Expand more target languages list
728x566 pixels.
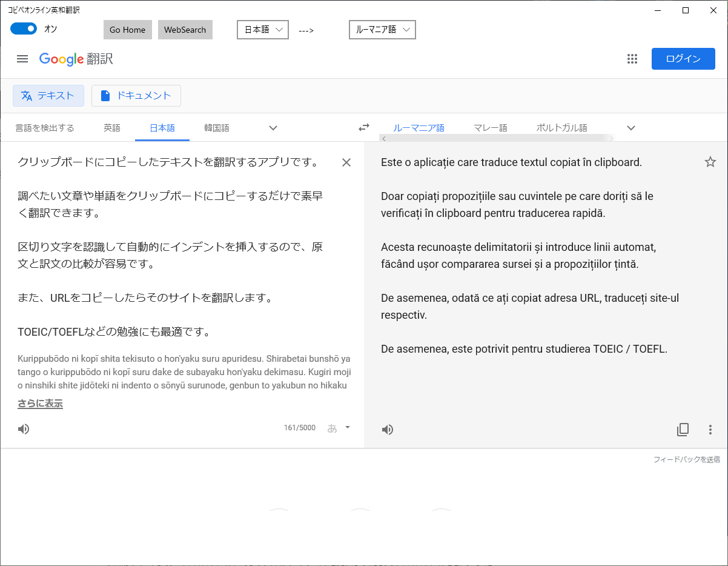coord(631,128)
